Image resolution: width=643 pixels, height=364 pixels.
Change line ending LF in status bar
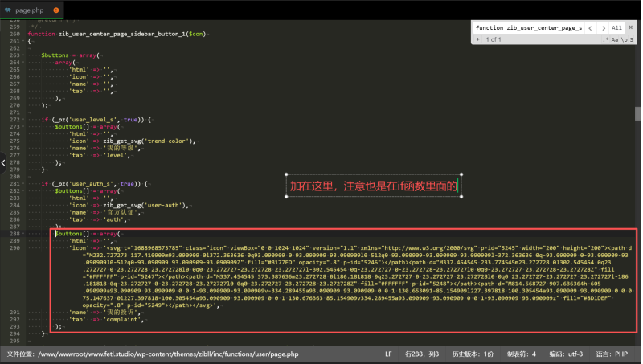[388, 354]
